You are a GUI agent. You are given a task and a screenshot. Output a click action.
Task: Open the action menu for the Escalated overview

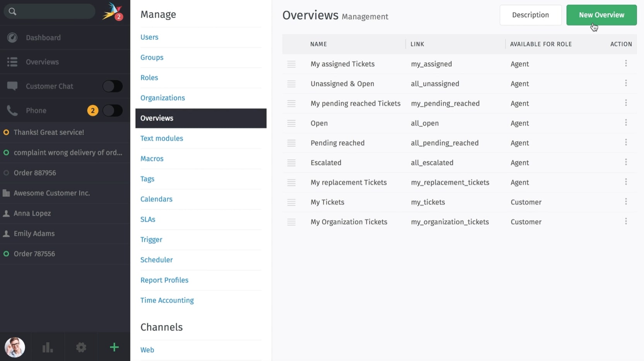[625, 162]
